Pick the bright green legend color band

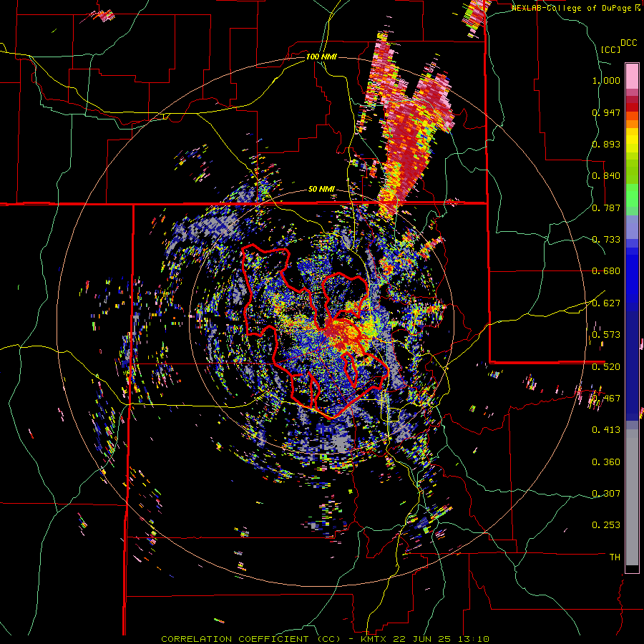coord(632,195)
